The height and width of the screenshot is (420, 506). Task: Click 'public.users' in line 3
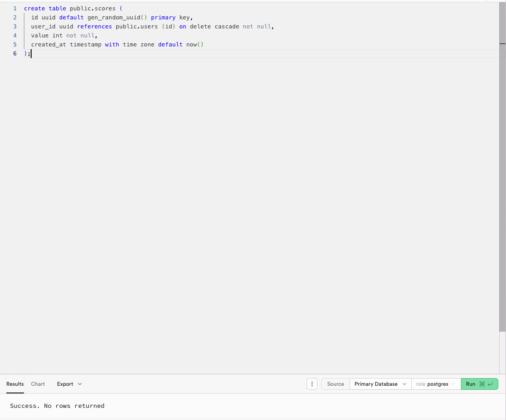(137, 27)
